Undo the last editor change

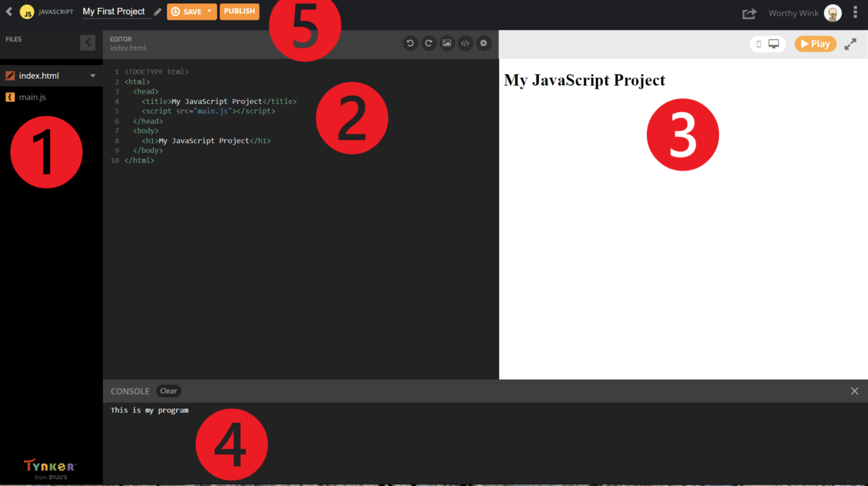tap(410, 43)
